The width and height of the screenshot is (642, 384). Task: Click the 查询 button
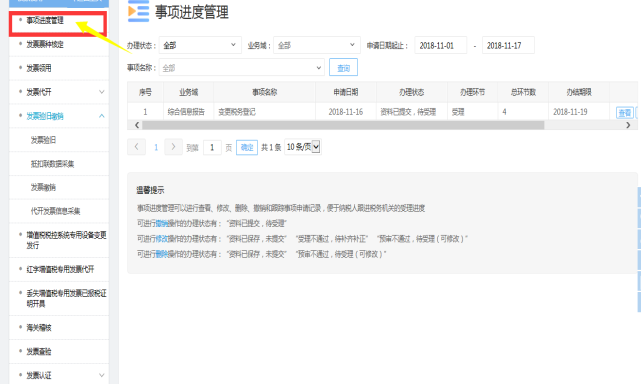pos(344,68)
